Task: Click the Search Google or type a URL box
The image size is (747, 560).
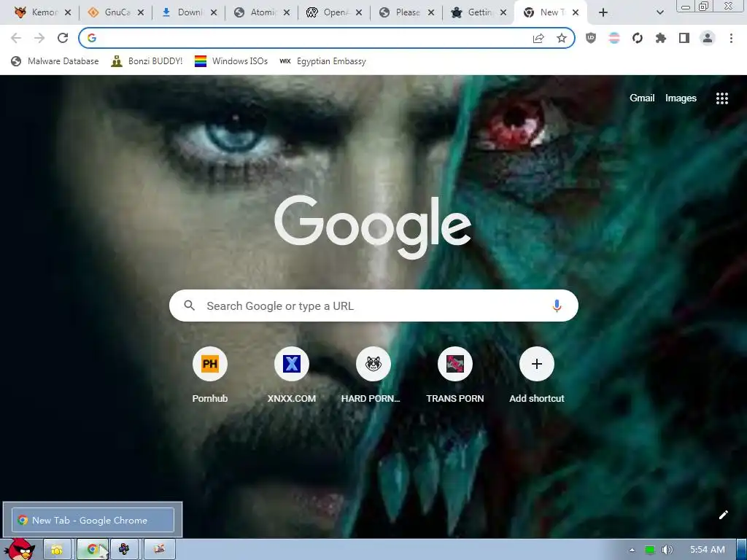Action: pyautogui.click(x=373, y=306)
